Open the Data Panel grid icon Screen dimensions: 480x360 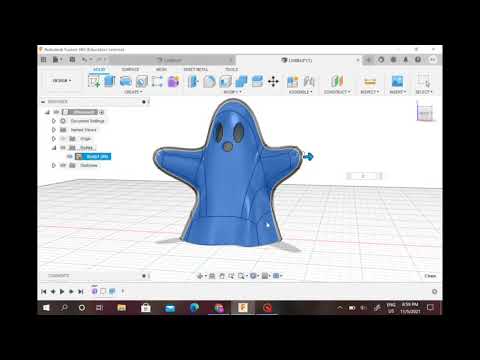point(44,60)
